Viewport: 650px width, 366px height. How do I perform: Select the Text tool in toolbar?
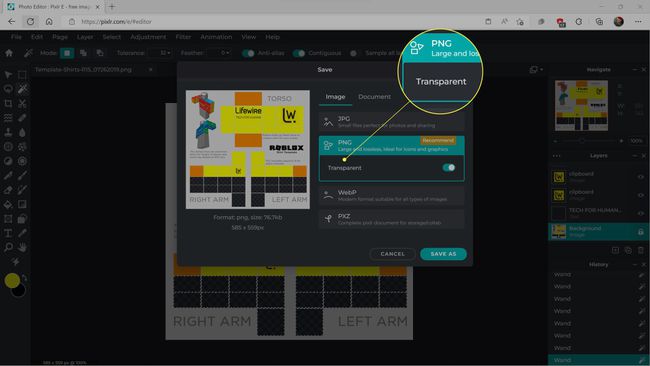click(8, 233)
